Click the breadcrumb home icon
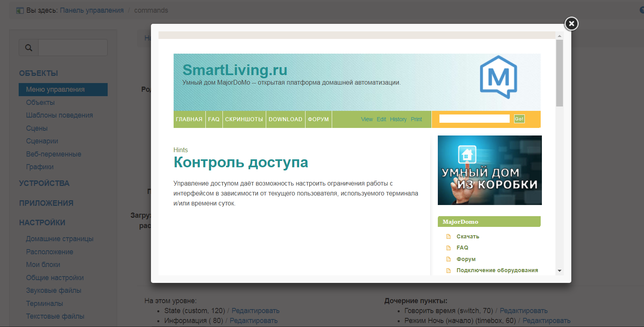Image resolution: width=644 pixels, height=327 pixels. tap(20, 10)
